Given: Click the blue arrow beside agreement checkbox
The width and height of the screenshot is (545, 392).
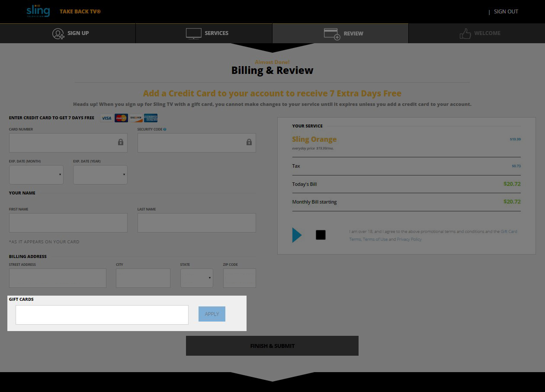Looking at the screenshot, I should (297, 235).
